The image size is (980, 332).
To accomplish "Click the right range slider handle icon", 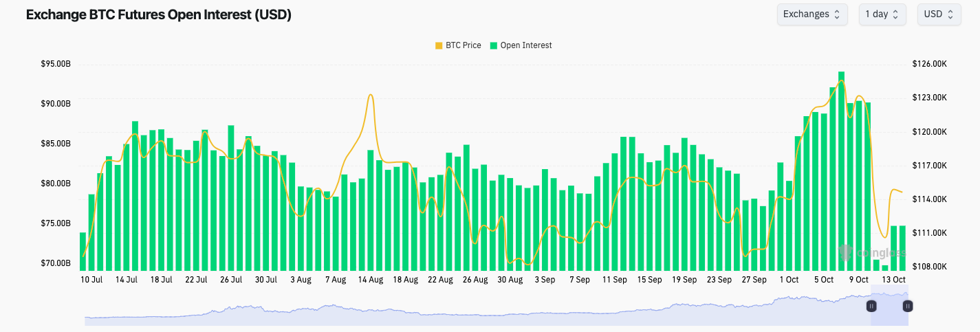I will pos(907,306).
